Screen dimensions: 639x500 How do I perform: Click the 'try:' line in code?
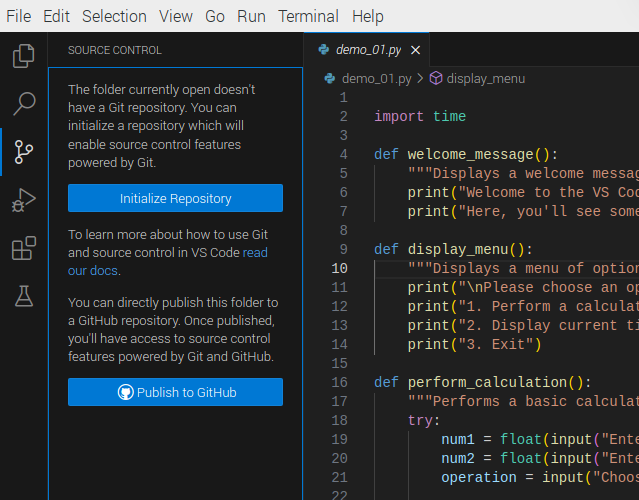424,420
